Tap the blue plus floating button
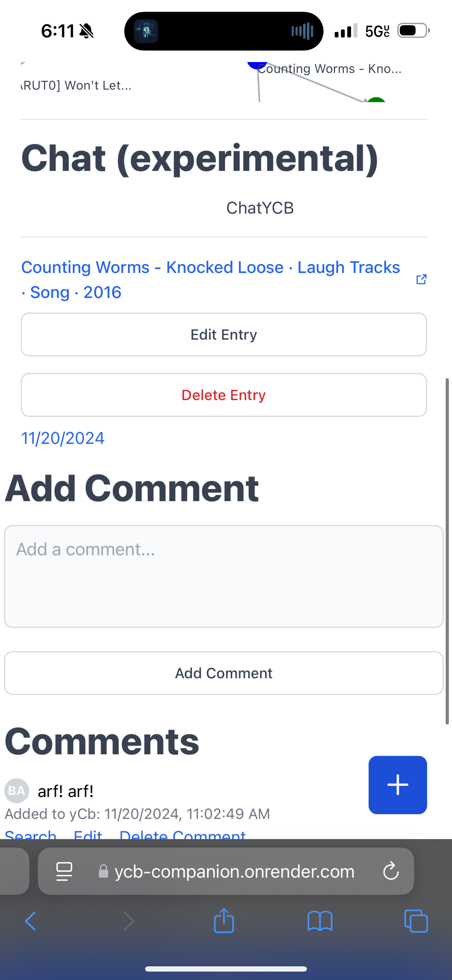 click(398, 785)
